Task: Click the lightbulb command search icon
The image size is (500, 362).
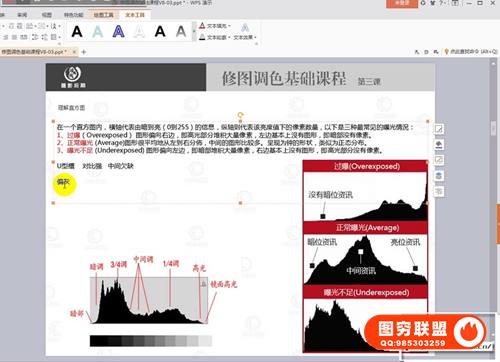Action: (x=447, y=52)
